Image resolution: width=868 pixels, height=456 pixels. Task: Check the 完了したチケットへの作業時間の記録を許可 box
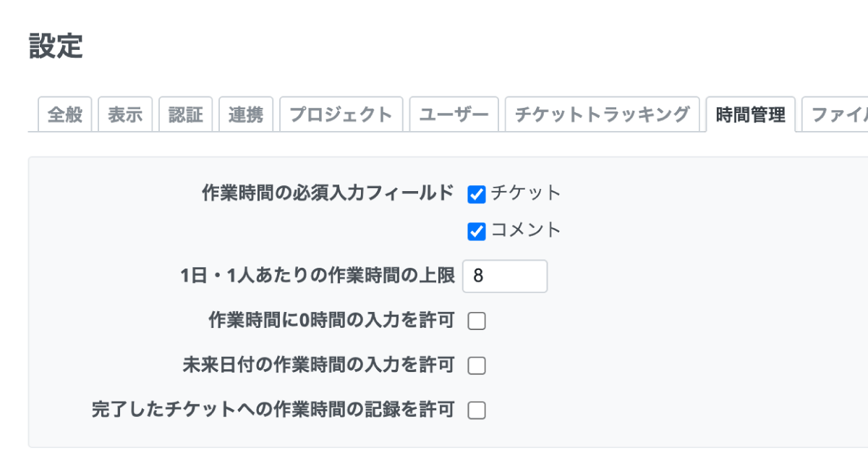(477, 411)
